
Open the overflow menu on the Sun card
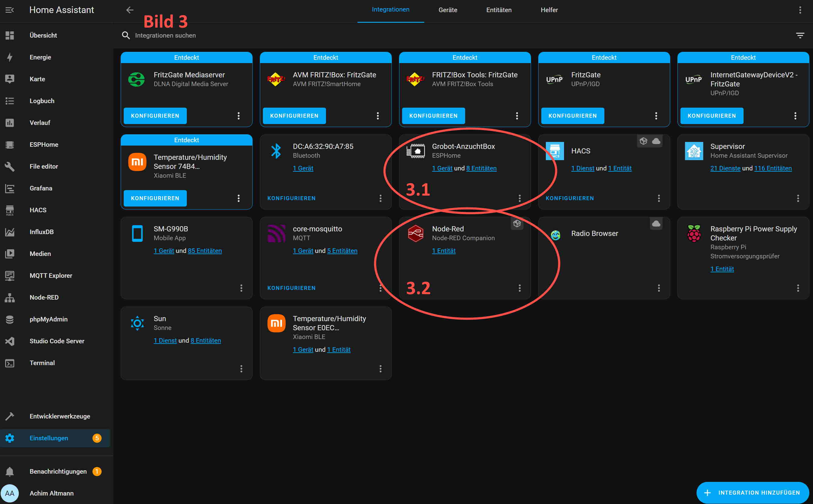241,369
